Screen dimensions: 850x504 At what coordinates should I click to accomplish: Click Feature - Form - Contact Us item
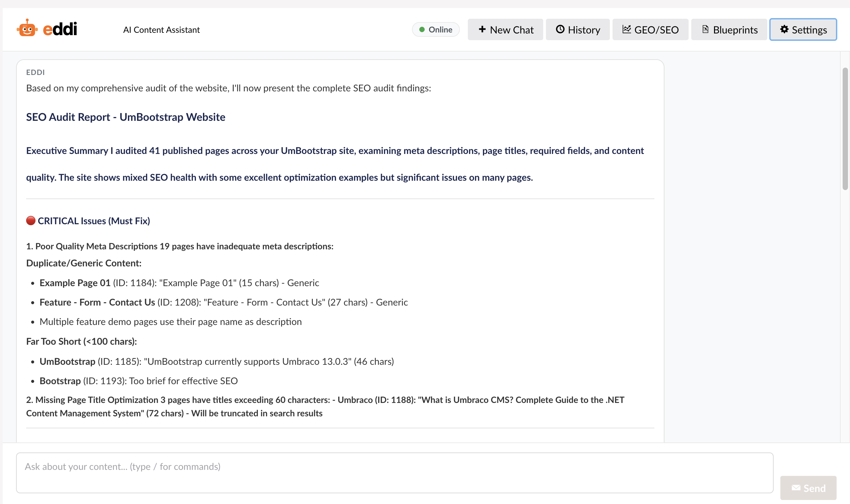pos(224,302)
